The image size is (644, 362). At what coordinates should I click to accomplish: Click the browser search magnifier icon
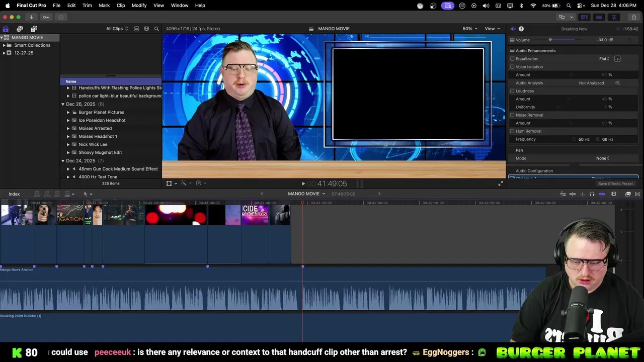[x=156, y=29]
